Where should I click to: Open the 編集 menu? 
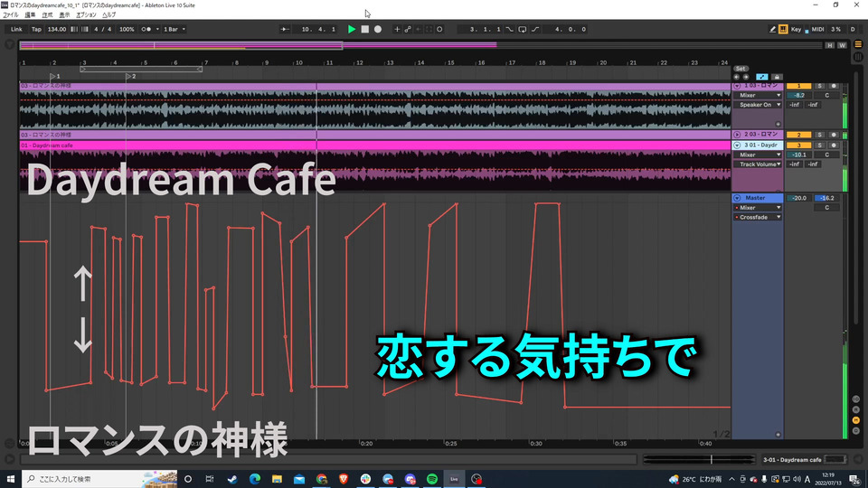(x=30, y=15)
